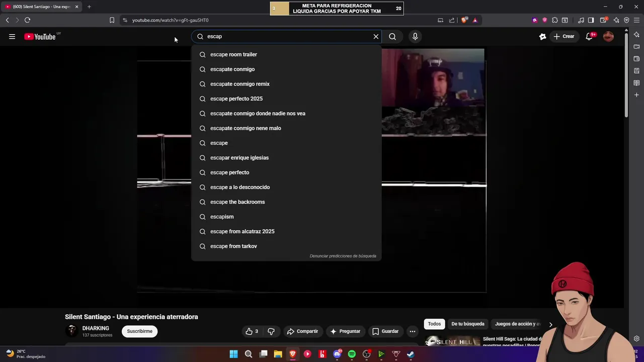Open the music note playlist icon
Screen dimensions: 644x362
pyautogui.click(x=581, y=20)
